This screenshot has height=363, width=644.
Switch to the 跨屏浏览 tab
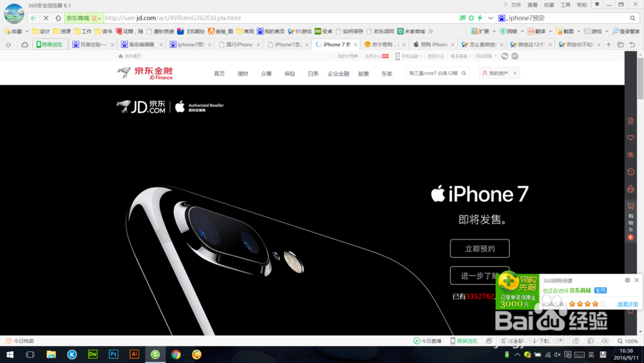pos(50,44)
